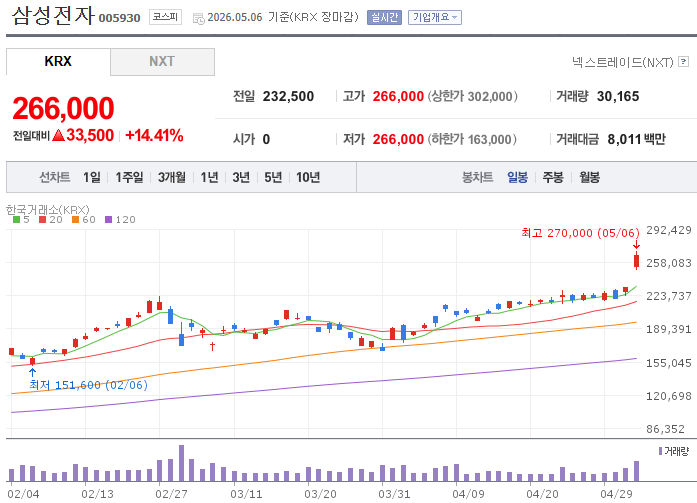Click the tallest volume bar near 02/27
This screenshot has height=503, width=697.
[x=181, y=463]
